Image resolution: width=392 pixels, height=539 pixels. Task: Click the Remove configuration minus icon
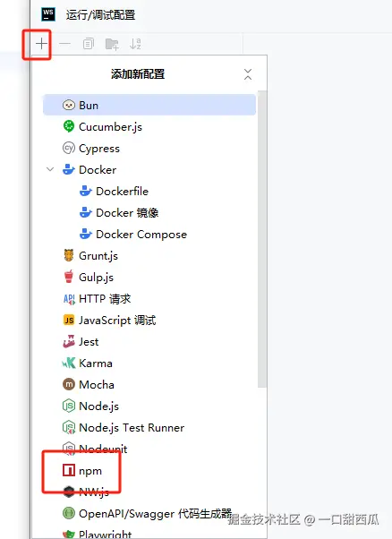[x=64, y=44]
